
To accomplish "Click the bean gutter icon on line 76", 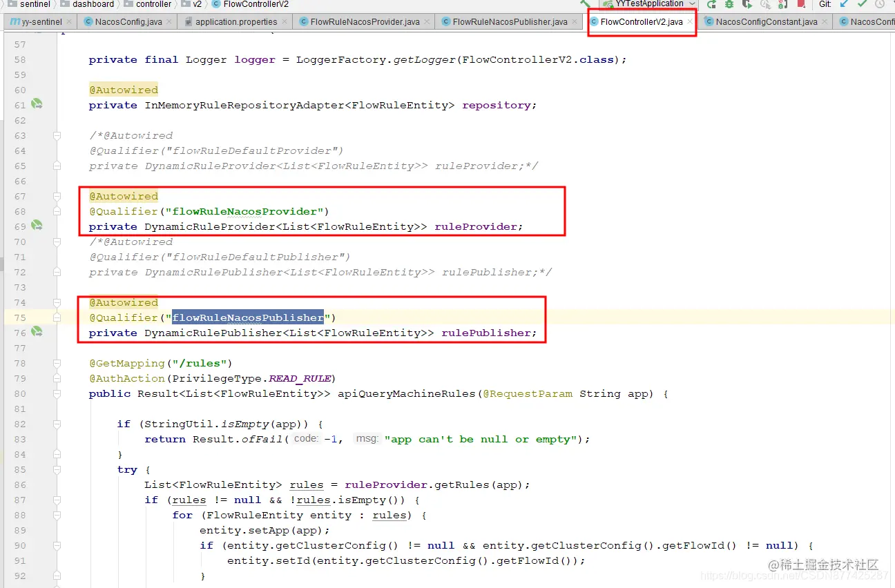I will (x=37, y=333).
